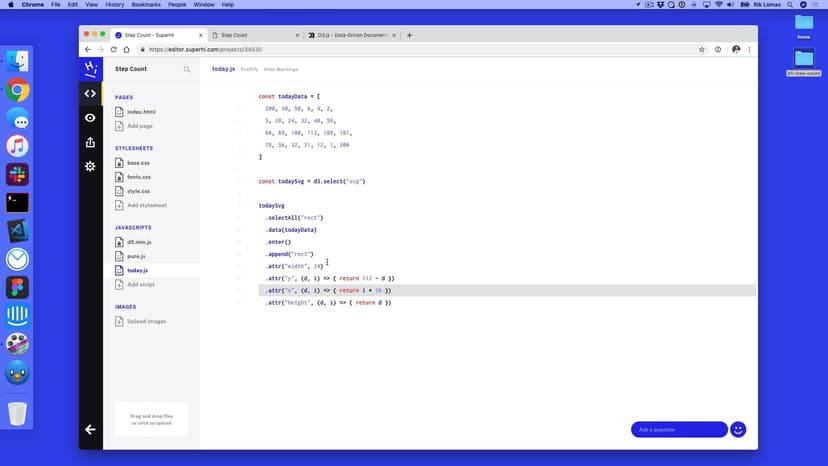Click the back arrow at bottom left

tap(90, 429)
